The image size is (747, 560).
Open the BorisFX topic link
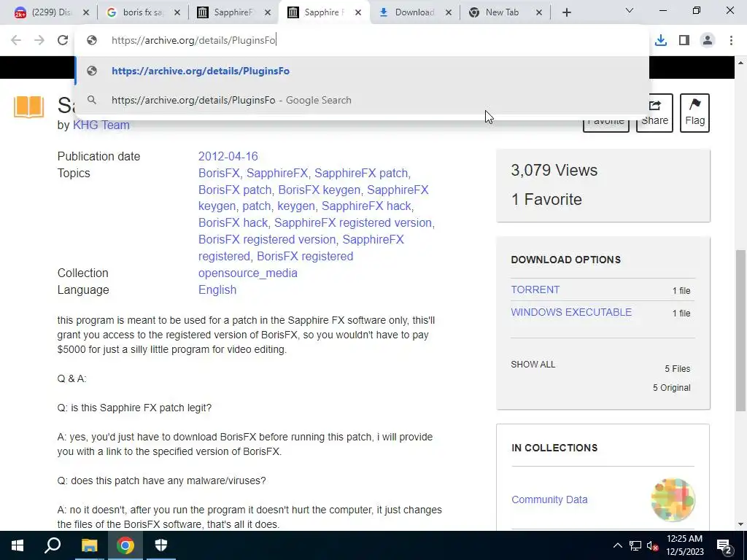point(219,173)
